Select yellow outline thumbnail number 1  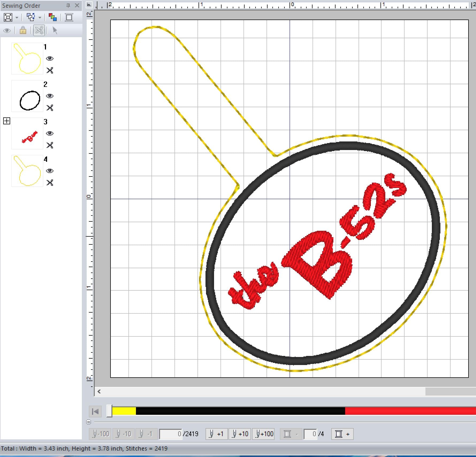[x=27, y=59]
